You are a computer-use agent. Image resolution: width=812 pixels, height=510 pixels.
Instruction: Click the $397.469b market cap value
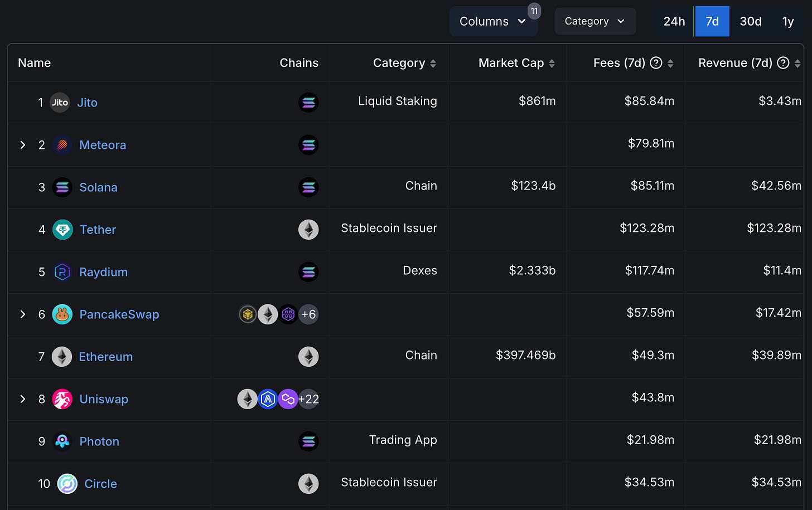click(x=525, y=355)
